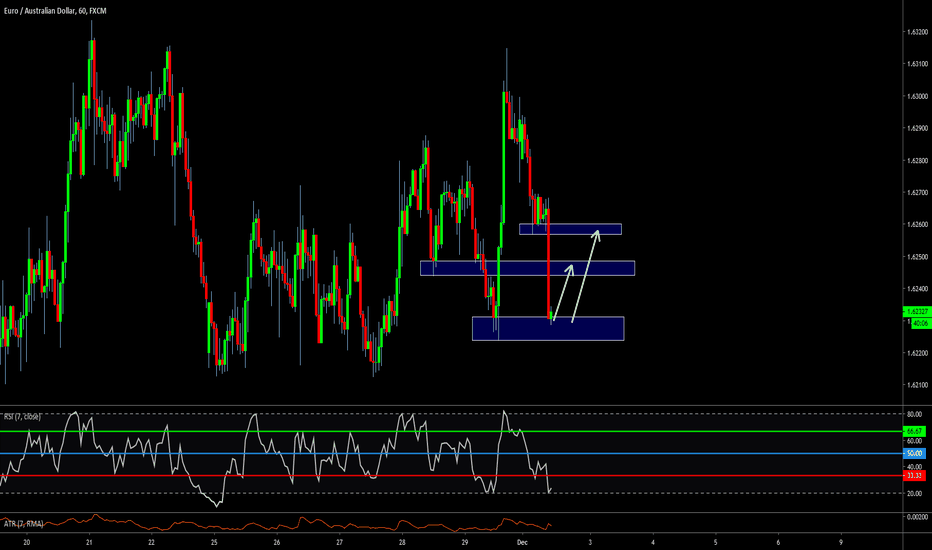This screenshot has height=550, width=932.
Task: Select the ATR (7, RMA) indicator label
Action: [23, 523]
